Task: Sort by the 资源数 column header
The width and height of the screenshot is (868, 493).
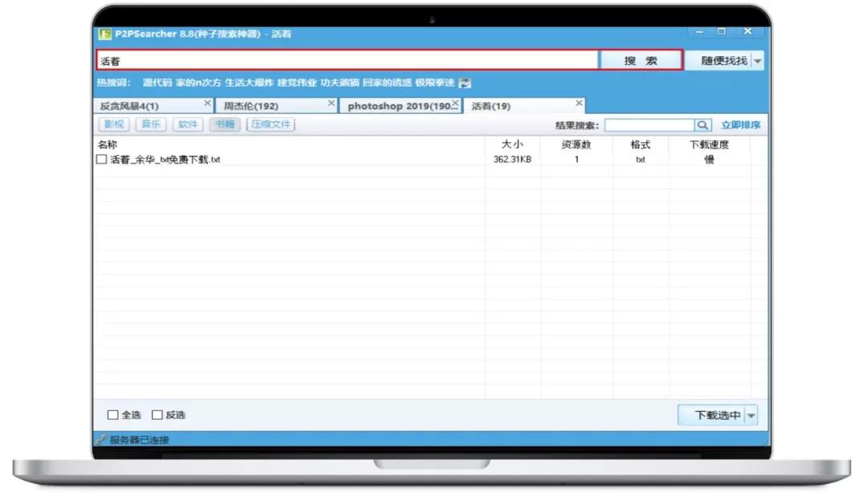Action: click(x=576, y=145)
